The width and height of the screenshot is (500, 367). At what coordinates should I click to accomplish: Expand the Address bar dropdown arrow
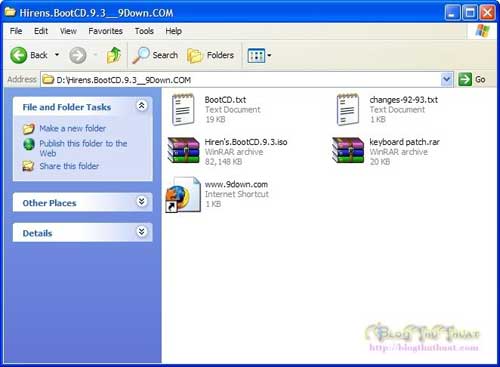pyautogui.click(x=446, y=79)
